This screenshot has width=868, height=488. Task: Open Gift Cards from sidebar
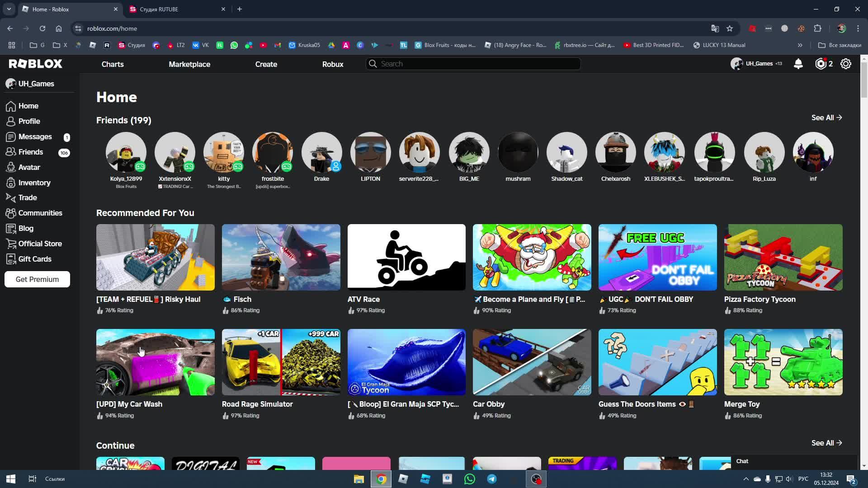coord(29,259)
